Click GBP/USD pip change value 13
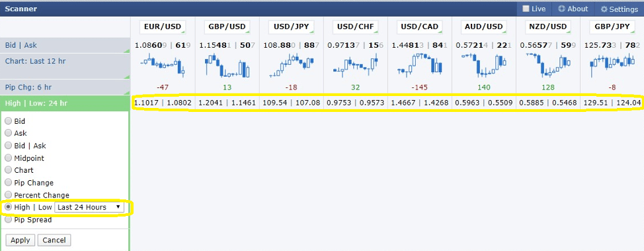The width and height of the screenshot is (644, 251). [x=227, y=87]
